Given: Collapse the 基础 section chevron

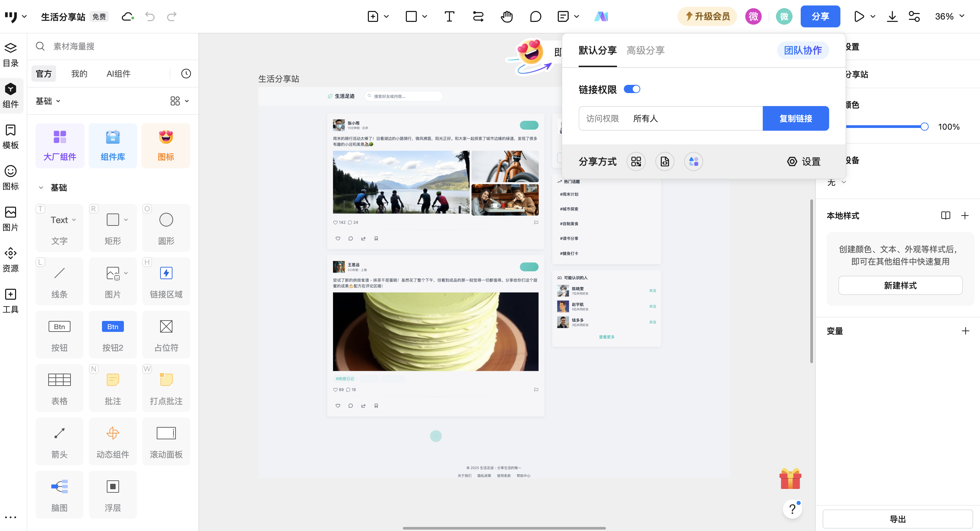Looking at the screenshot, I should click(x=41, y=187).
